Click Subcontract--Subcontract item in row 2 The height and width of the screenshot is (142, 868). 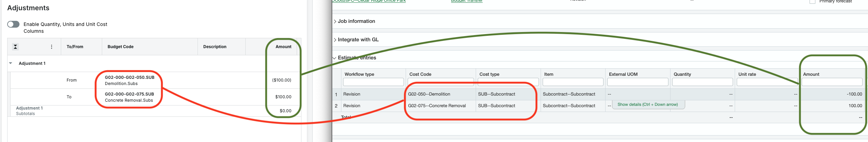pyautogui.click(x=569, y=106)
